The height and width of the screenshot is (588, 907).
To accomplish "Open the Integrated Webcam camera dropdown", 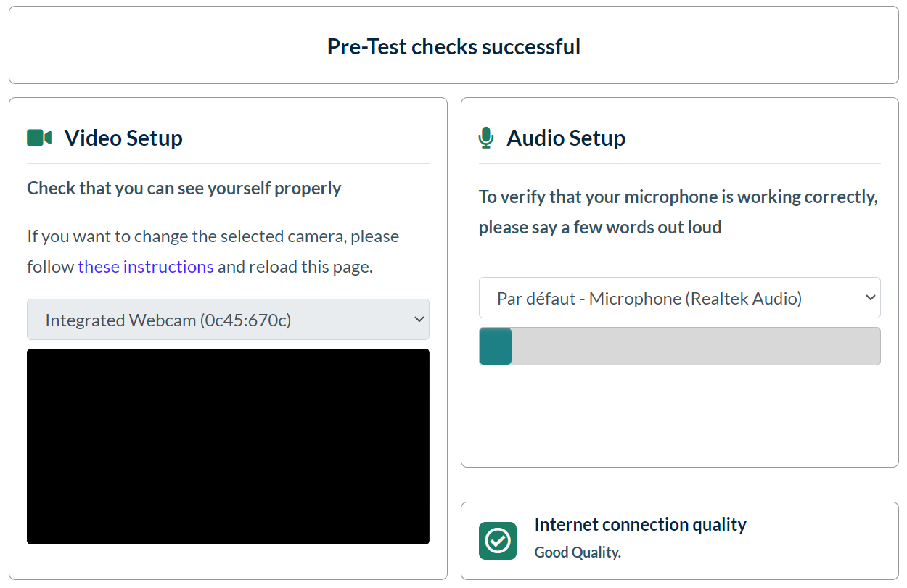I will coord(228,319).
